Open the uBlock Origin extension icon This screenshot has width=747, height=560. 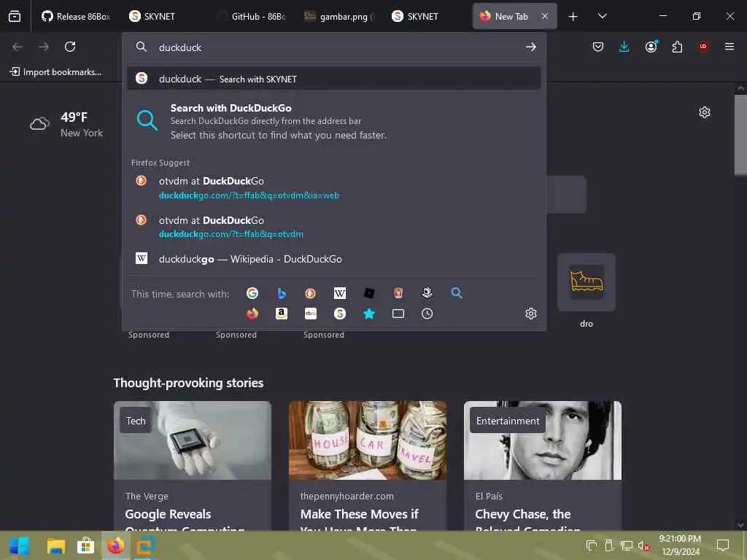[x=703, y=47]
